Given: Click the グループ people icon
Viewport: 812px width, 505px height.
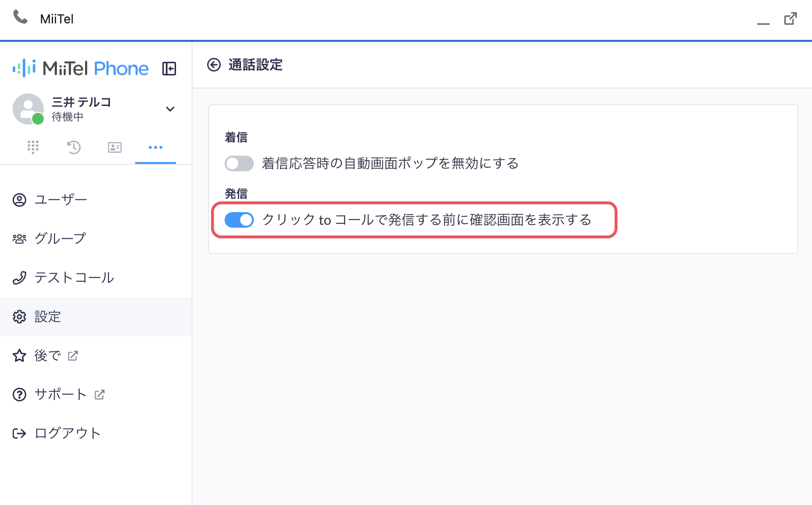Looking at the screenshot, I should click(19, 239).
